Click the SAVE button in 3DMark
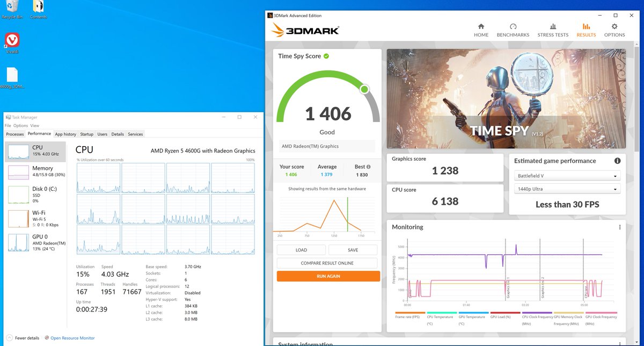Screen dimensions: 644x346 pos(353,250)
